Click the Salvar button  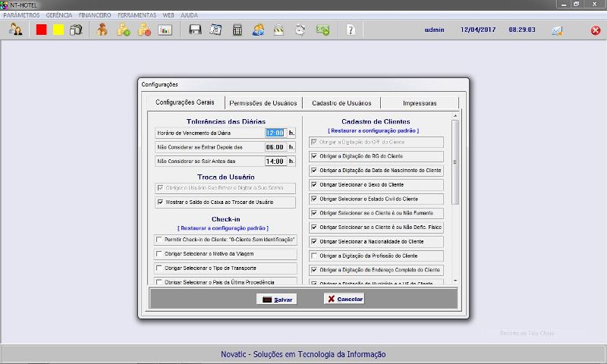click(x=276, y=300)
